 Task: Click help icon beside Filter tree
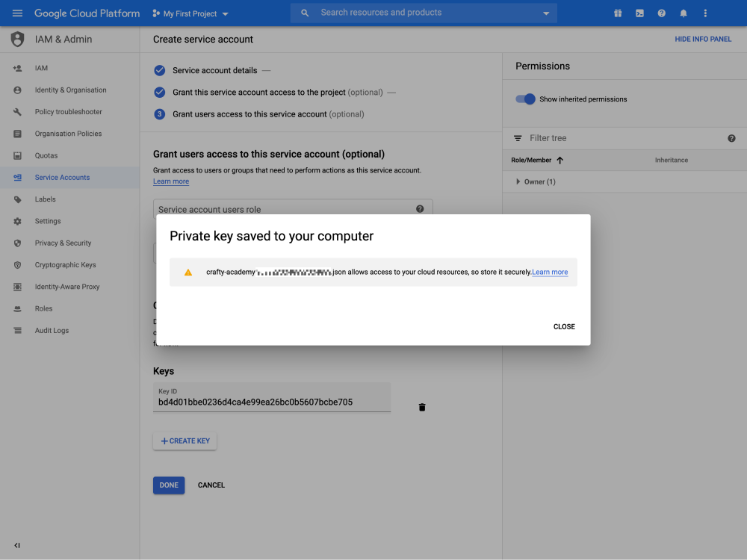point(731,138)
